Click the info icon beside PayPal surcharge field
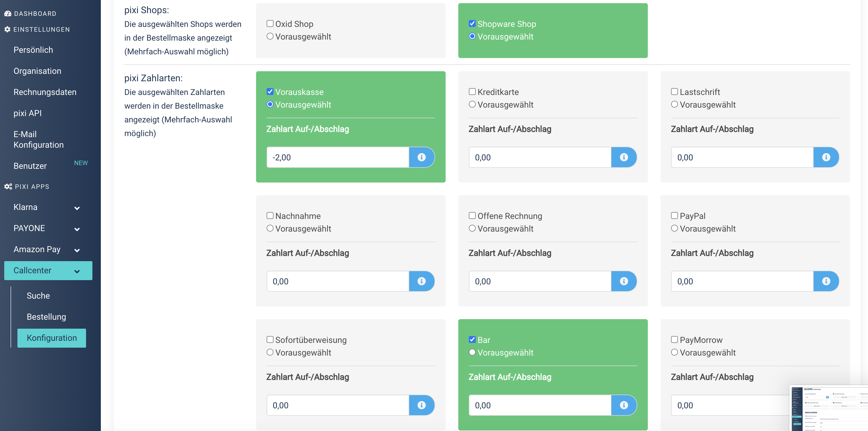The height and width of the screenshot is (431, 868). coord(826,281)
